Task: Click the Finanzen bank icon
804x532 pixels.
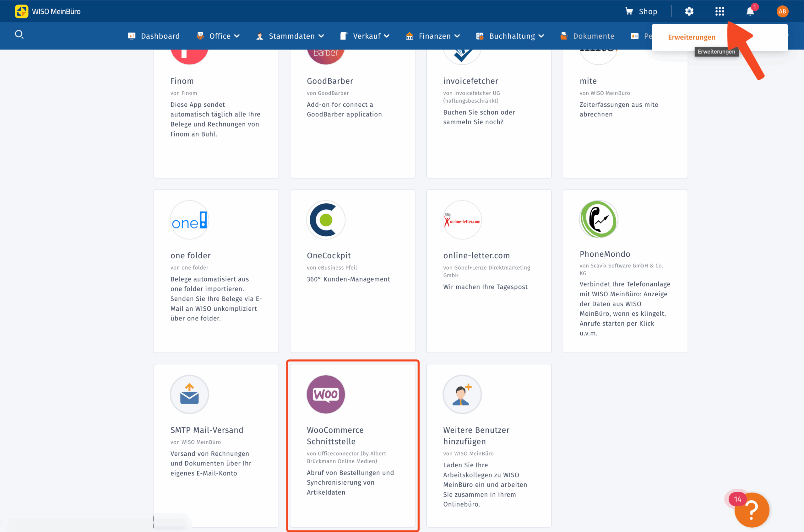Action: tap(410, 36)
